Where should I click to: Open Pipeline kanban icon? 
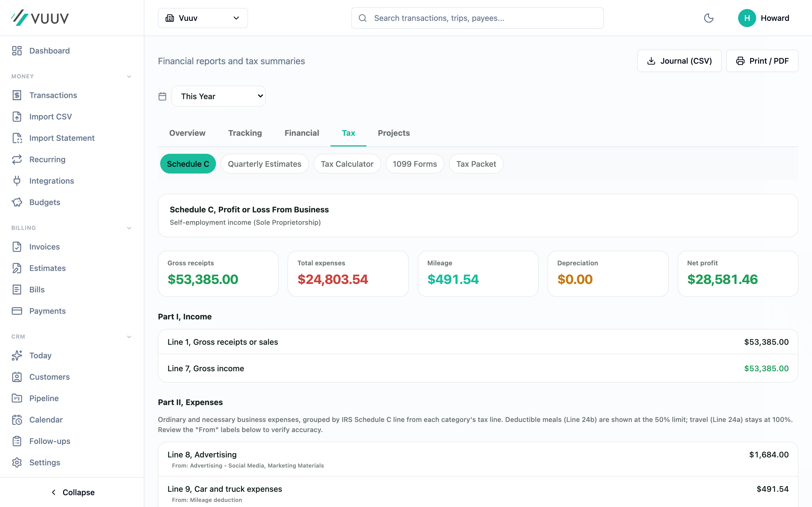pyautogui.click(x=17, y=398)
